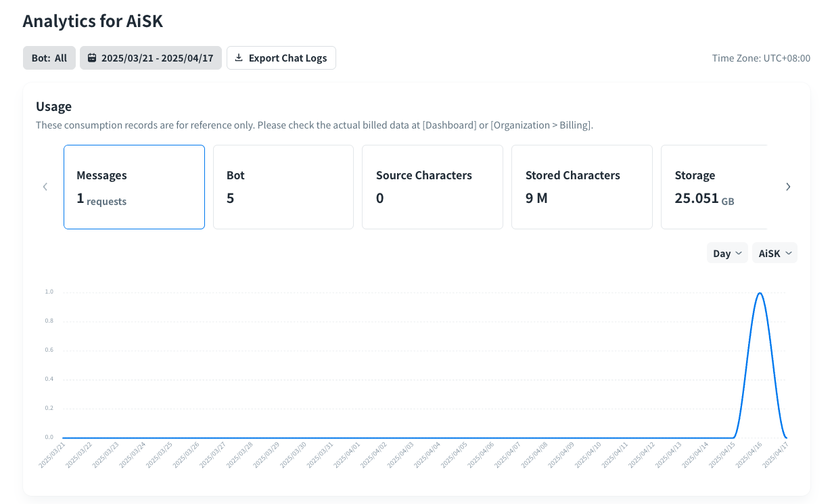The image size is (832, 504).
Task: Select the Bot usage card
Action: pos(283,187)
